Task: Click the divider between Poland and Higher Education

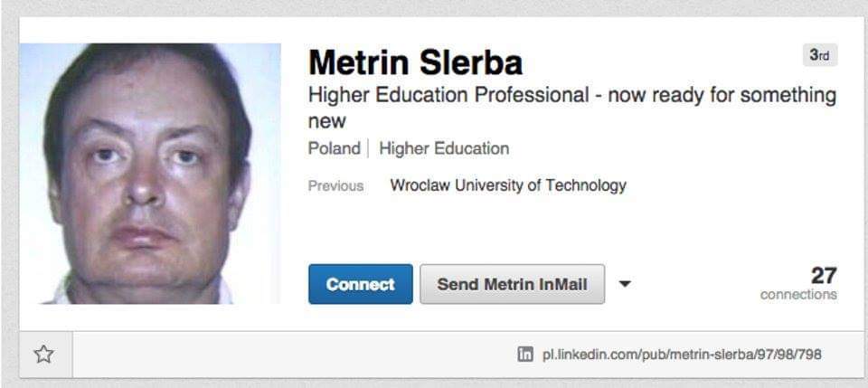Action: (368, 148)
